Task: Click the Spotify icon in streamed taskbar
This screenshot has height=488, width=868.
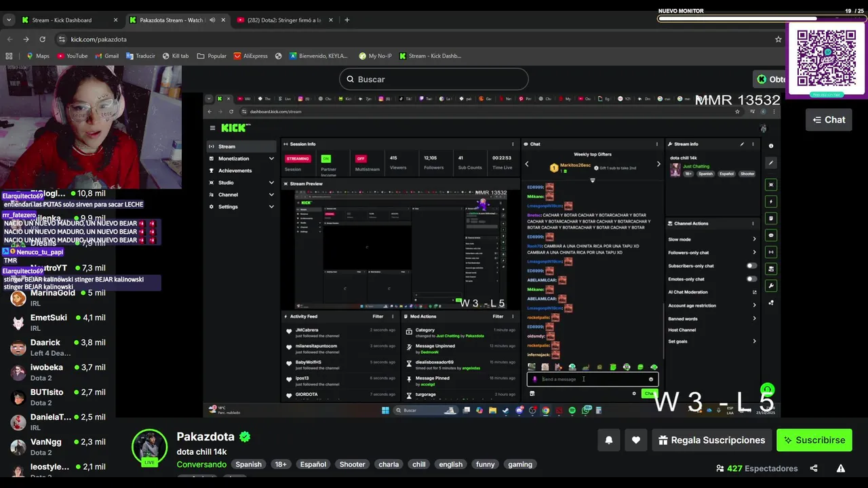Action: click(x=572, y=410)
